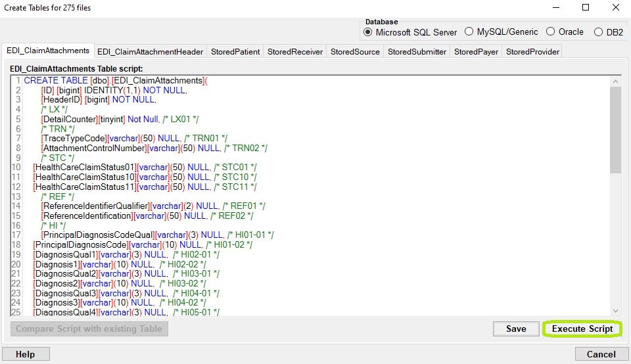Click the vertical scrollbar thumb in script

tap(615, 130)
